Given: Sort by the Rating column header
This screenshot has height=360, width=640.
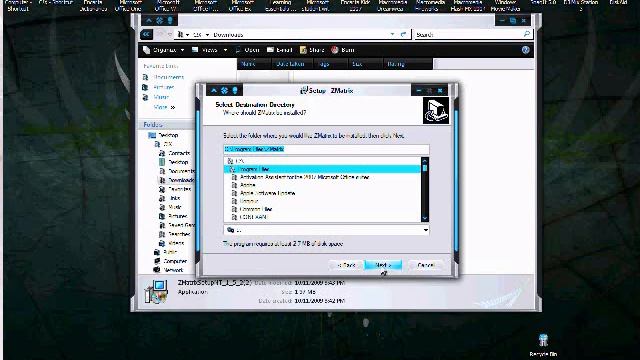Looking at the screenshot, I should (408, 64).
